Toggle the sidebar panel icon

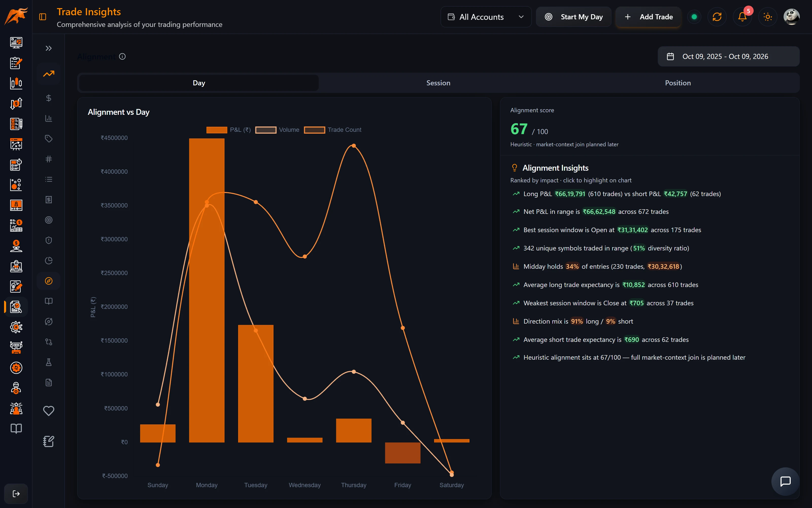pos(43,17)
